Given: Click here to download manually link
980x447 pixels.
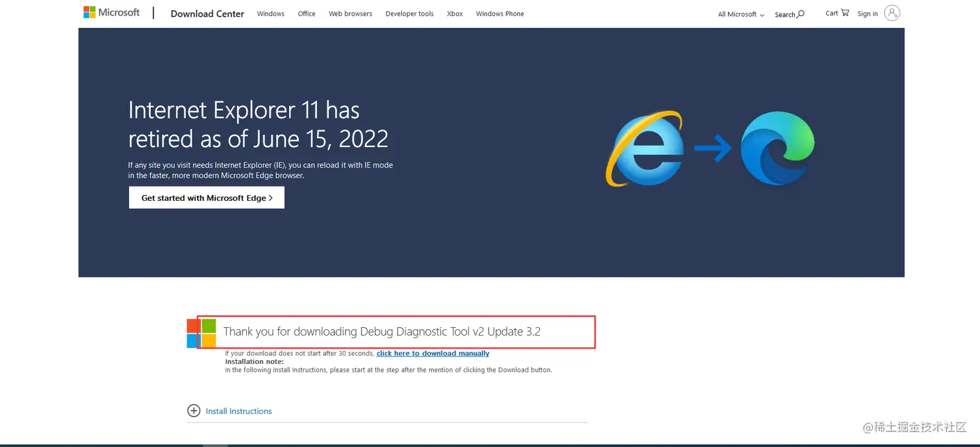Looking at the screenshot, I should tap(432, 353).
